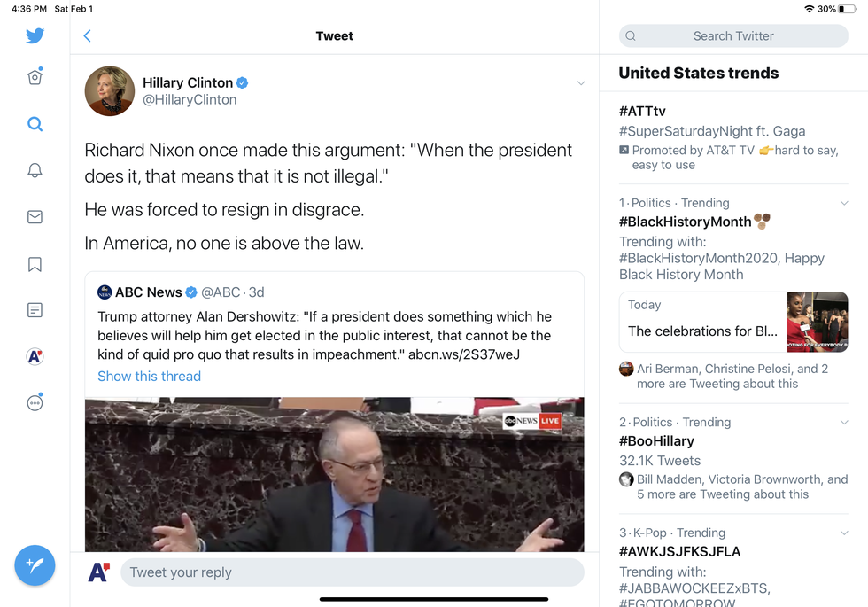This screenshot has height=607, width=868.
Task: Open the profile avatar in sidebar
Action: [x=35, y=356]
